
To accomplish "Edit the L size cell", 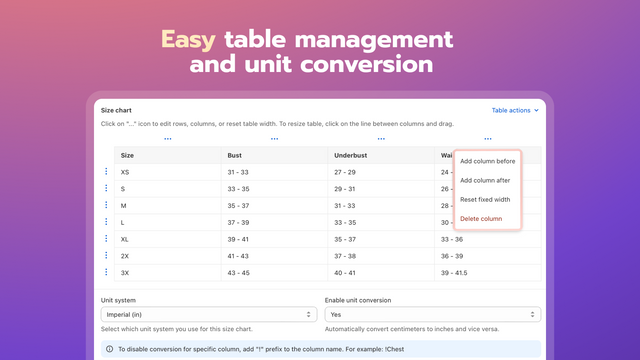I will click(x=168, y=222).
